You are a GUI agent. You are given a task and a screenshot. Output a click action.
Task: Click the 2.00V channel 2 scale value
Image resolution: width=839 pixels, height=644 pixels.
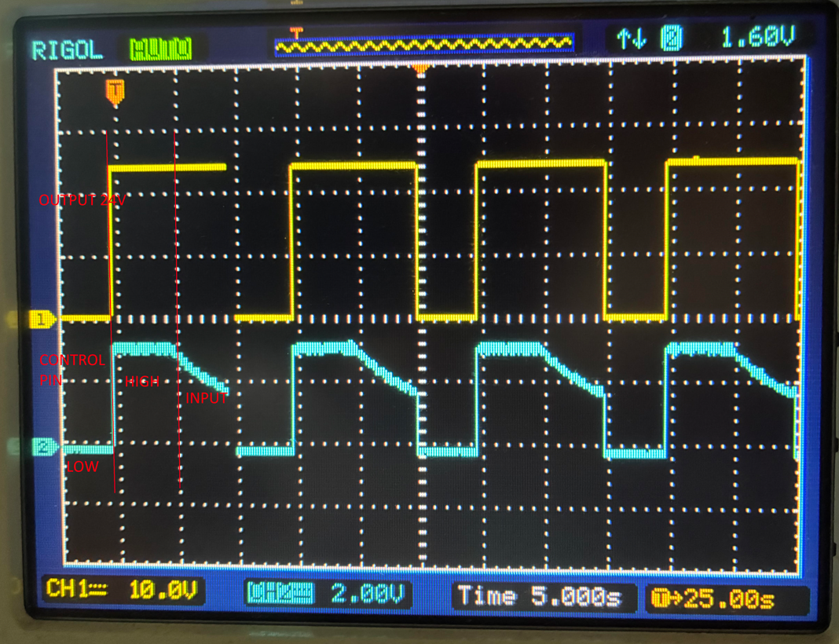tap(367, 594)
